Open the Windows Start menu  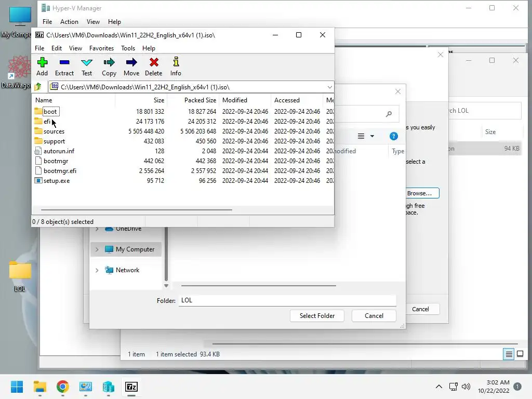coord(17,387)
